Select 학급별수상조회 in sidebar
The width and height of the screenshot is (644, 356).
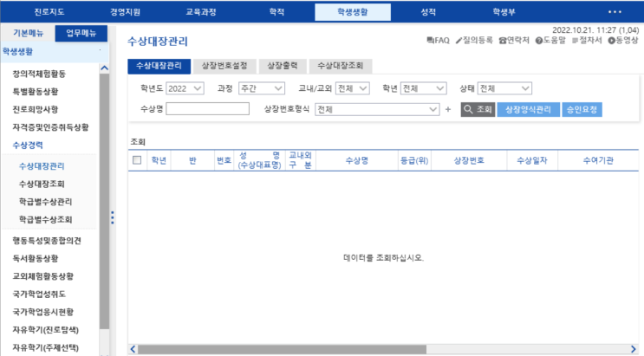tap(45, 219)
